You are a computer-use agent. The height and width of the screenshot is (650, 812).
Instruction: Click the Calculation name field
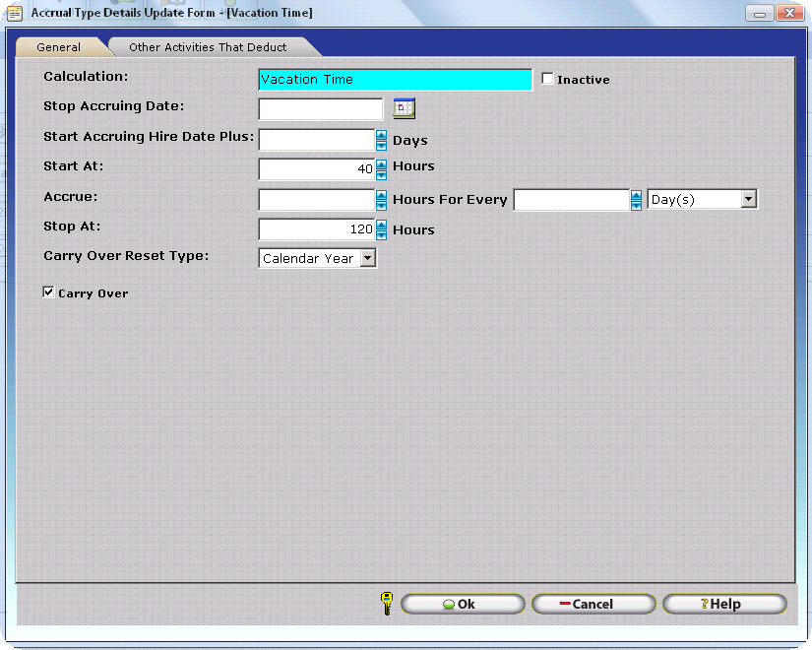point(394,80)
